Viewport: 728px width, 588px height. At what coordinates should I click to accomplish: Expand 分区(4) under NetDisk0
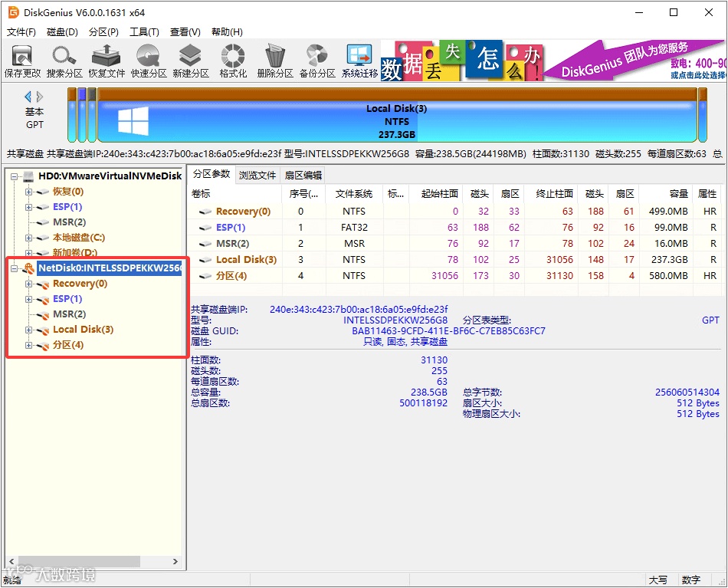pyautogui.click(x=29, y=345)
